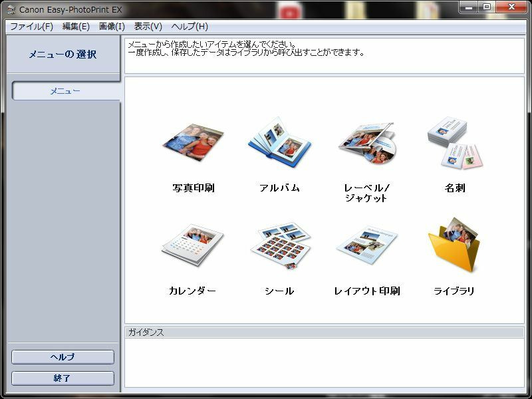Open the 編集(E) menu

tap(76, 27)
